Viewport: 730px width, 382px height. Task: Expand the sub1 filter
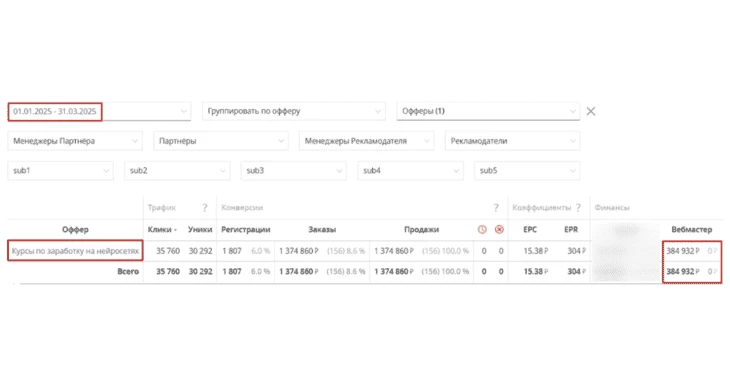click(x=61, y=171)
